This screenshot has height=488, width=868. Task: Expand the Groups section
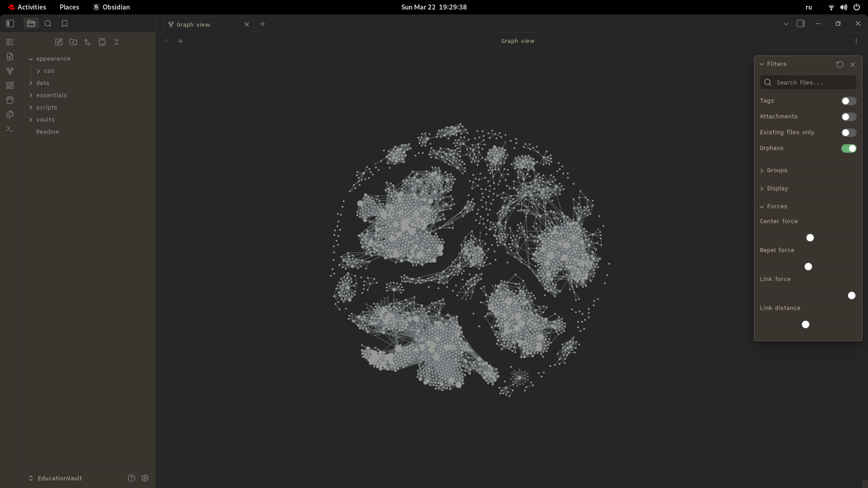[777, 170]
